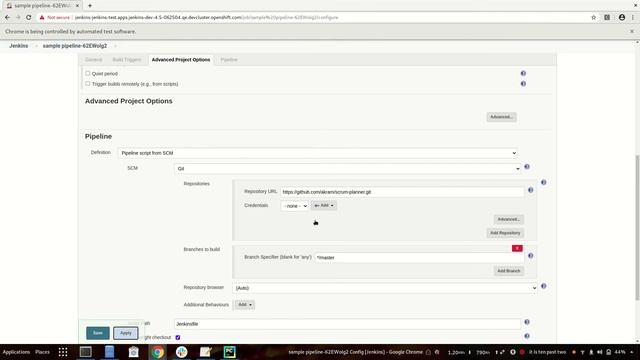Dismiss the automated test software notice
This screenshot has width=640, height=360.
(x=632, y=31)
